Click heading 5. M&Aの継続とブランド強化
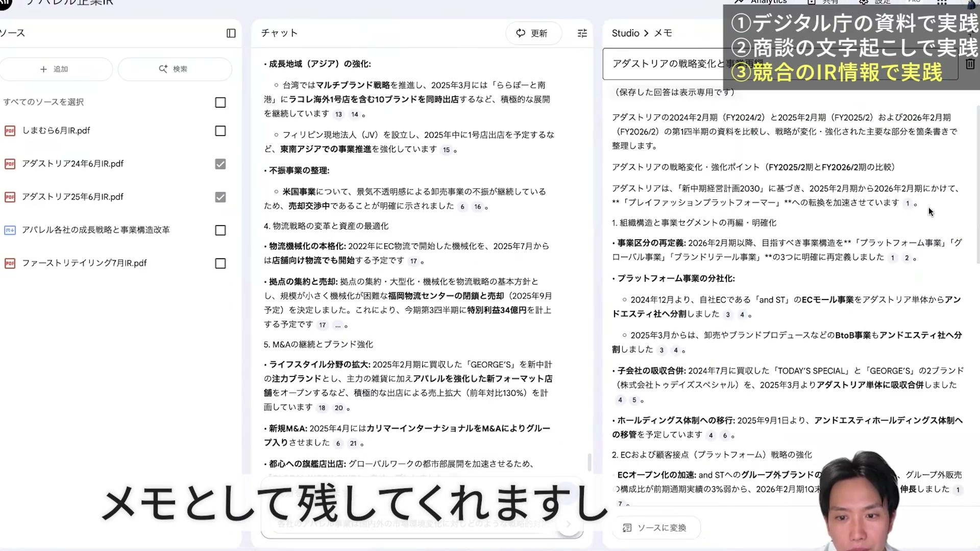 [318, 344]
